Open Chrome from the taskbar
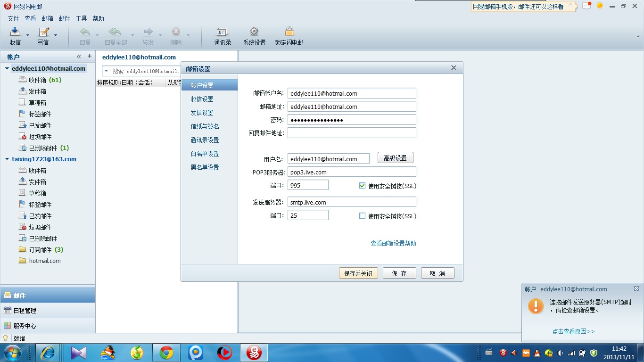Screen dimensions: 644x362 coord(166,352)
